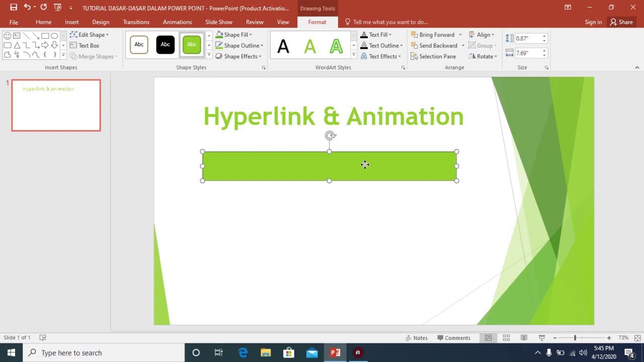Viewport: 644px width, 362px height.
Task: Select the left brace shape
Action: coord(45,55)
